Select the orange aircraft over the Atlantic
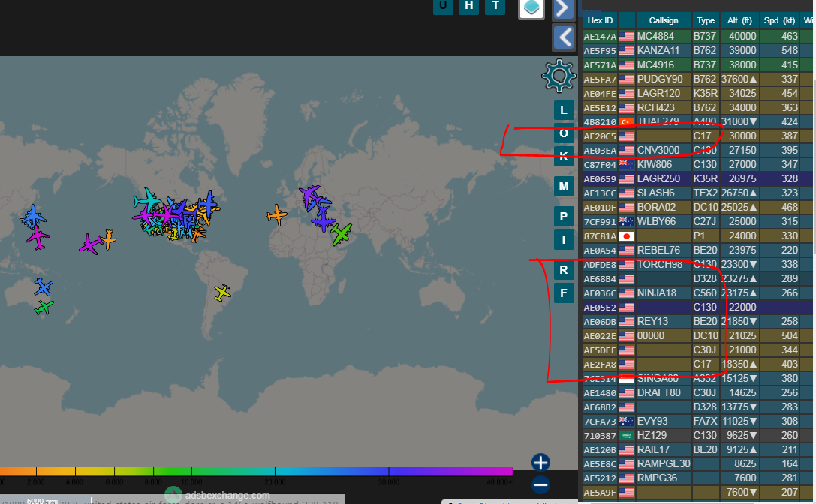Screen dimensions: 816x504 click(x=277, y=214)
